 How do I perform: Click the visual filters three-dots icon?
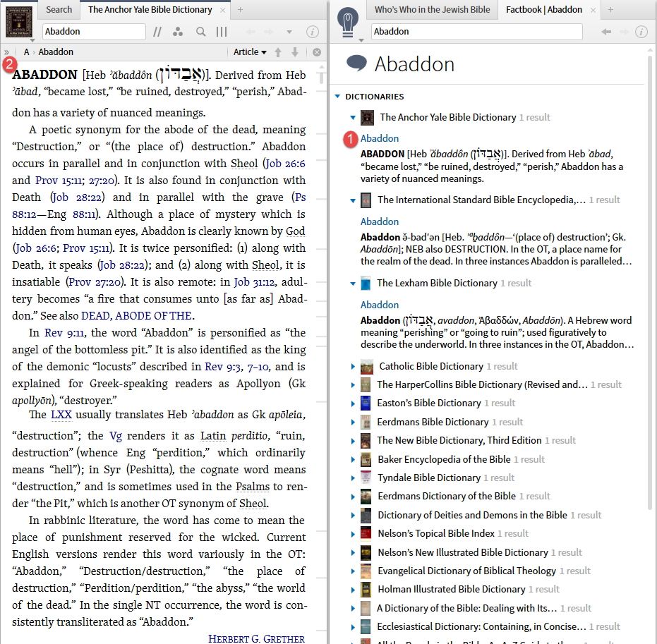[178, 32]
